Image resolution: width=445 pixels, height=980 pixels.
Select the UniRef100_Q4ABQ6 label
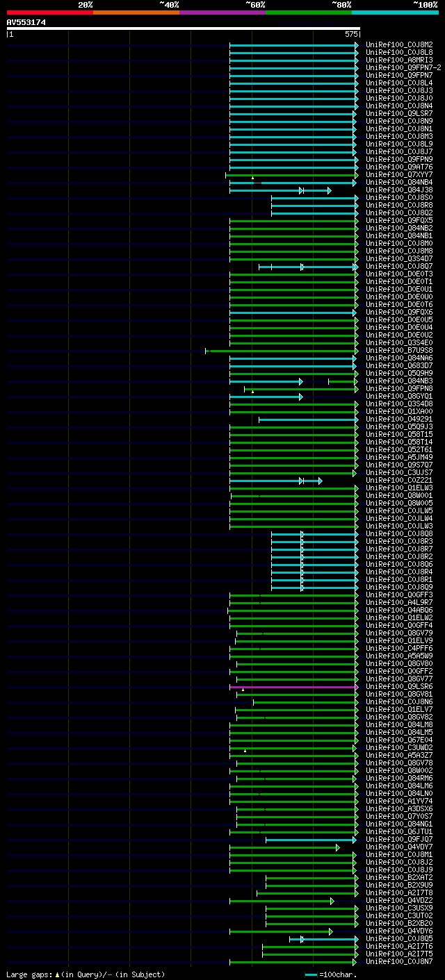click(x=399, y=611)
